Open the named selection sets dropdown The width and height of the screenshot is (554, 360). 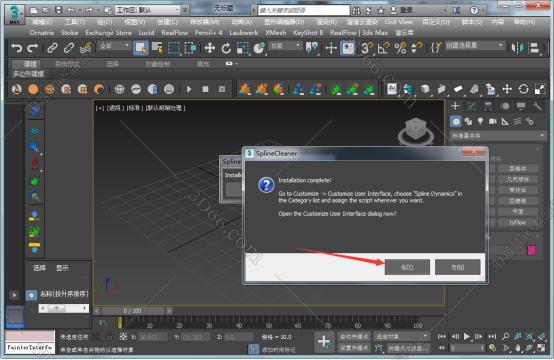coord(475,46)
